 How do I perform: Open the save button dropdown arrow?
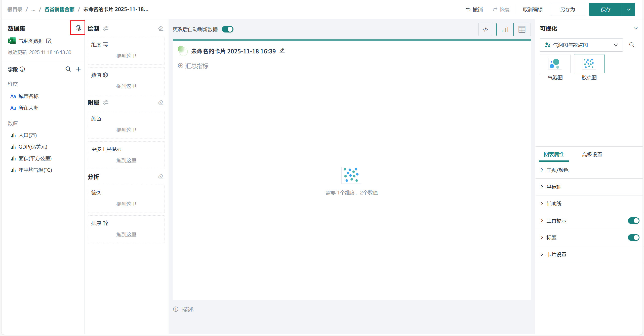629,10
